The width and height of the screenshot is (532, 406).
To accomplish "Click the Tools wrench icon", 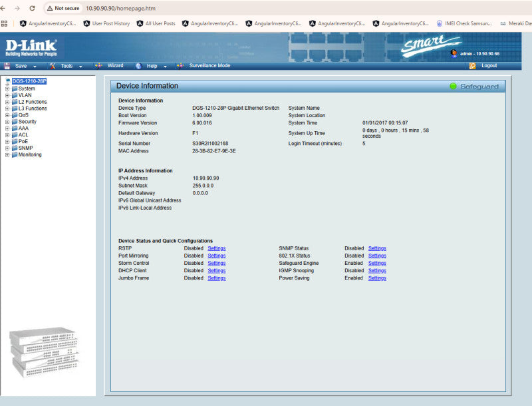I will tap(53, 66).
